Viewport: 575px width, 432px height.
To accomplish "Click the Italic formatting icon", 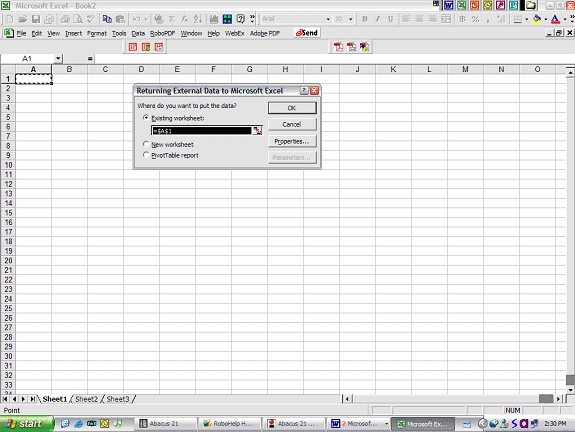I will [378, 19].
